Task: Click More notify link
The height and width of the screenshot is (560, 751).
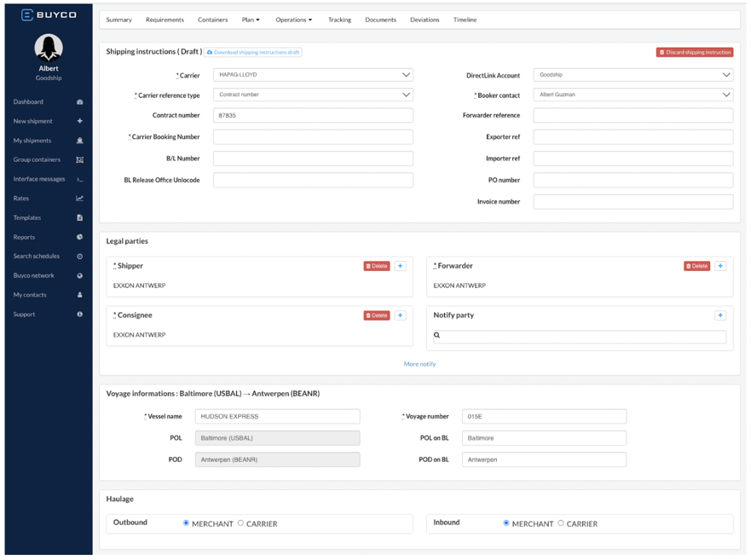Action: click(x=419, y=363)
